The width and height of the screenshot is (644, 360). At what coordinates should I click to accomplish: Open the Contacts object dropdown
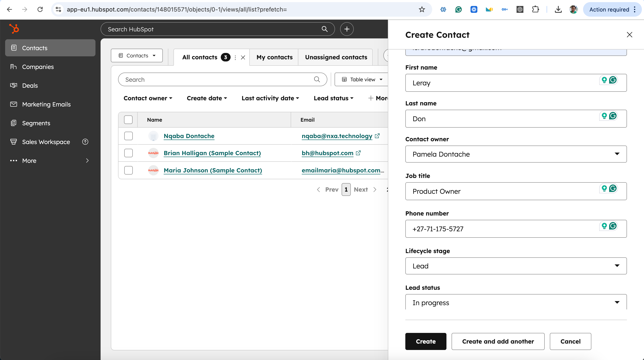[137, 55]
